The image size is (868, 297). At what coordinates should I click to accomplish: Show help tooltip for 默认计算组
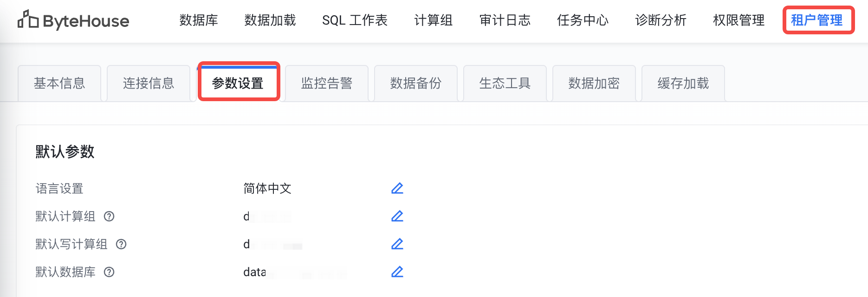(109, 217)
